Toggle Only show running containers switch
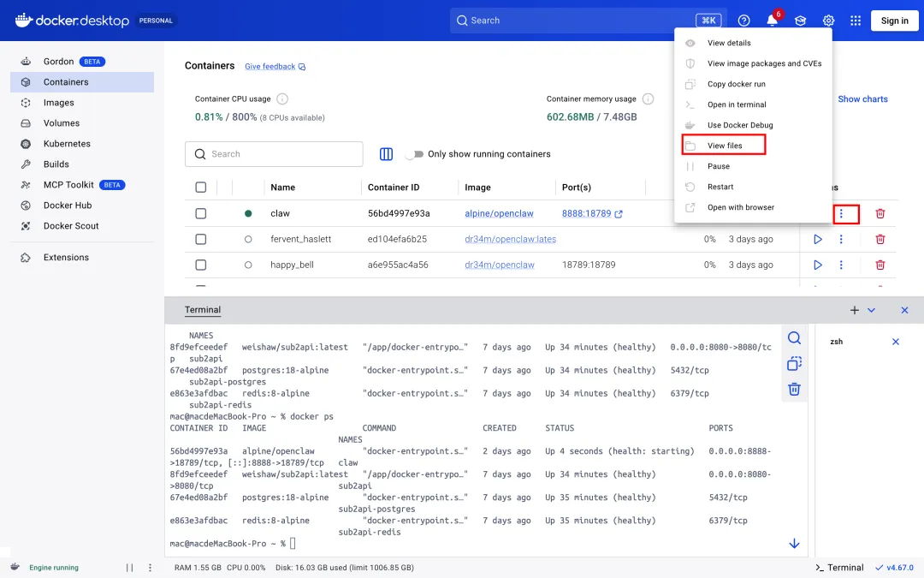The image size is (924, 578). tap(415, 154)
